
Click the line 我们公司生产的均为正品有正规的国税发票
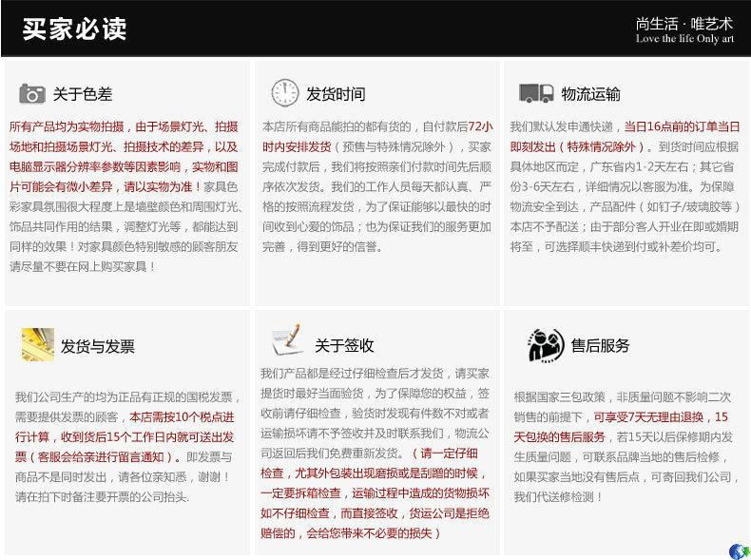(124, 397)
